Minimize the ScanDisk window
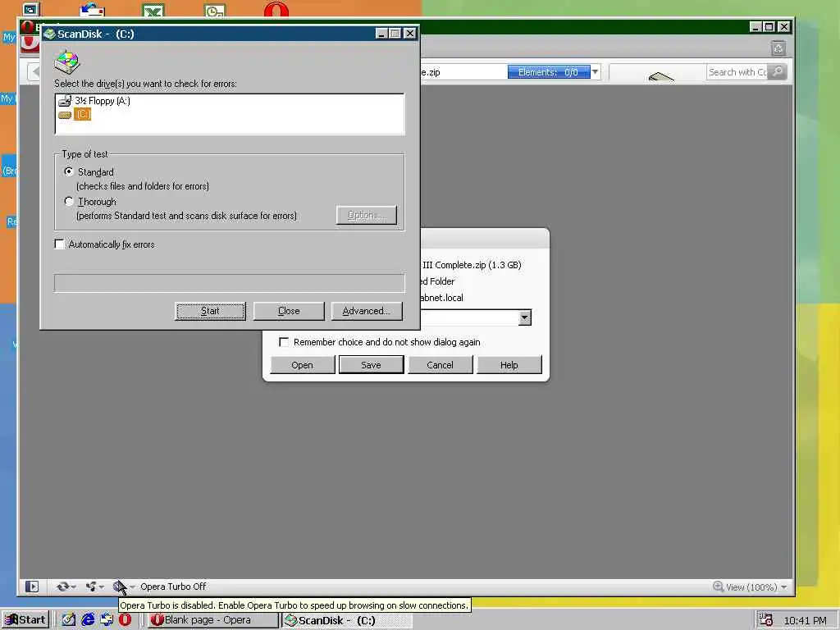The image size is (840, 630). click(x=381, y=33)
